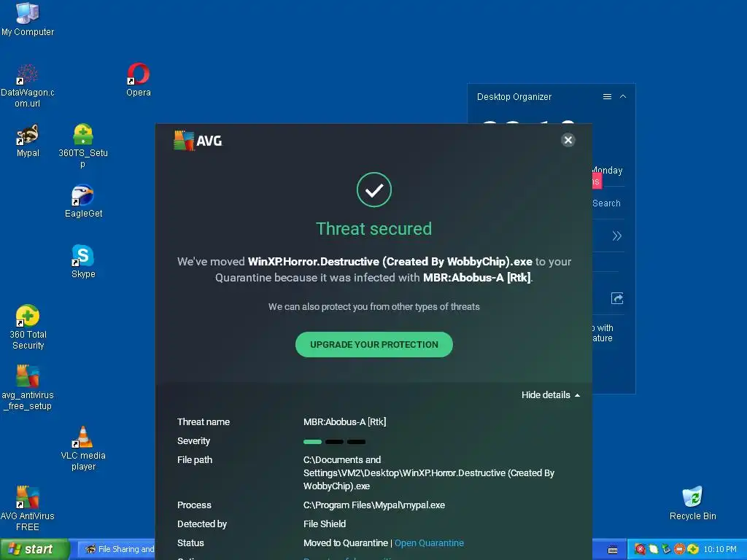Click the AVG logo in the alert

point(198,141)
